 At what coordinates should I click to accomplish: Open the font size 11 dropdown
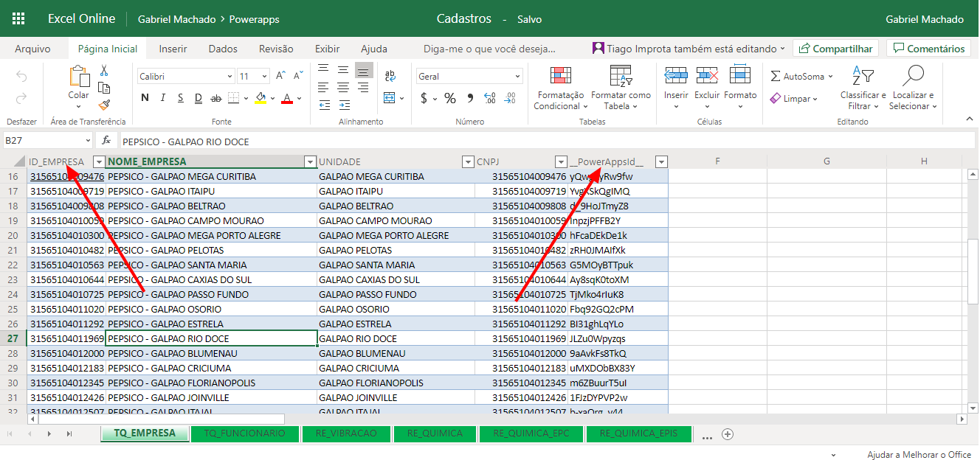pos(264,76)
